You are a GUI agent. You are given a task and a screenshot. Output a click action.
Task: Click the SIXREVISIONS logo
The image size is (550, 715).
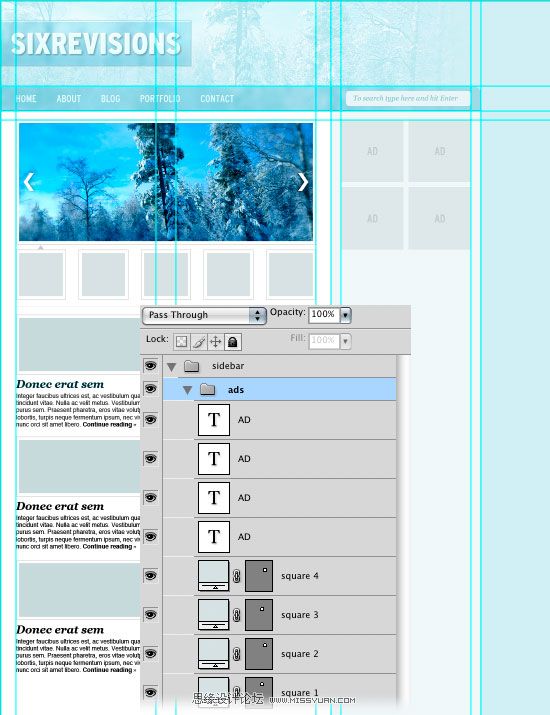click(x=96, y=44)
